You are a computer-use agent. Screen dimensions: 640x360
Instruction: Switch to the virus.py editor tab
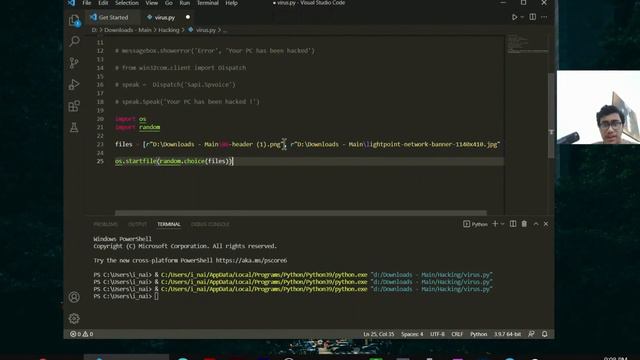point(164,18)
